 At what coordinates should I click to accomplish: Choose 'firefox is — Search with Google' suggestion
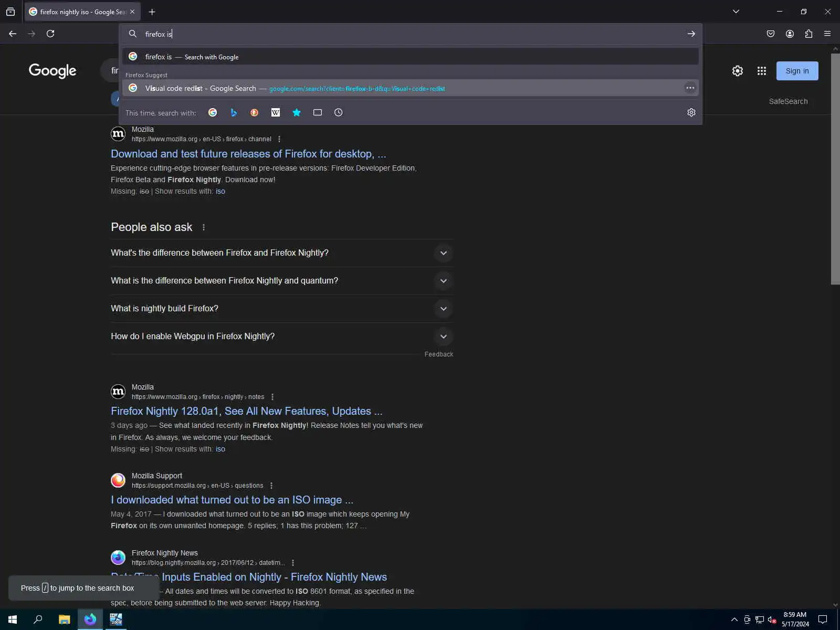(x=411, y=57)
